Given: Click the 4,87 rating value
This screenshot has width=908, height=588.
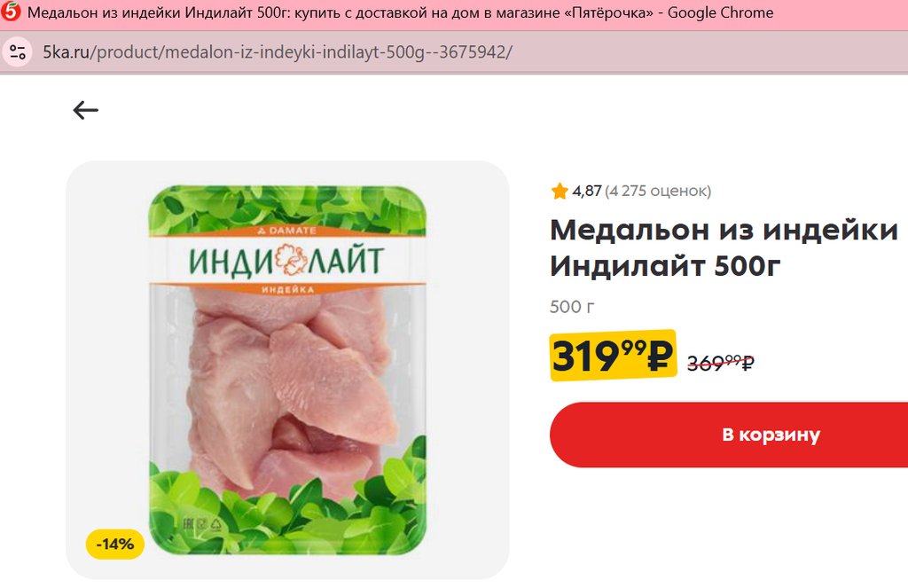Looking at the screenshot, I should tap(587, 191).
